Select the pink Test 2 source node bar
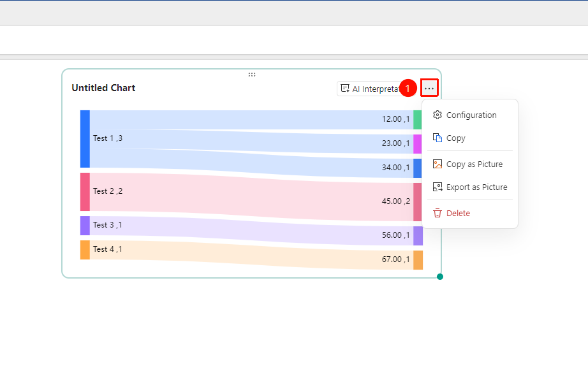 85,192
